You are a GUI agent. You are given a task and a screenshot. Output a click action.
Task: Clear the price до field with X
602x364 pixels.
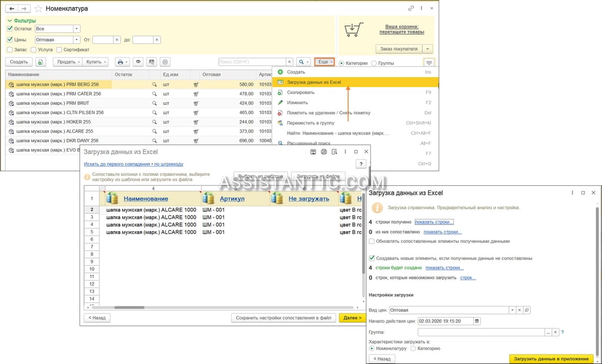(x=157, y=39)
